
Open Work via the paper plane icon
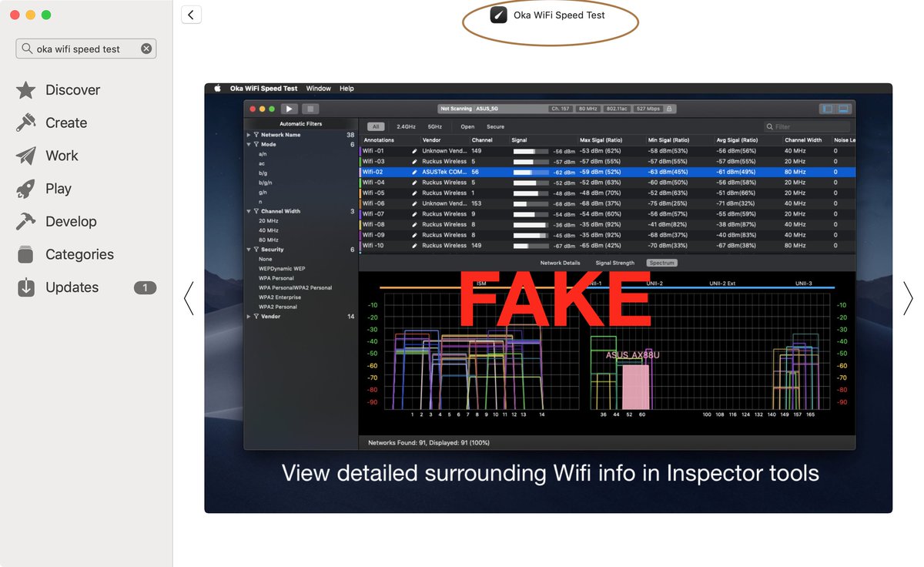click(25, 156)
